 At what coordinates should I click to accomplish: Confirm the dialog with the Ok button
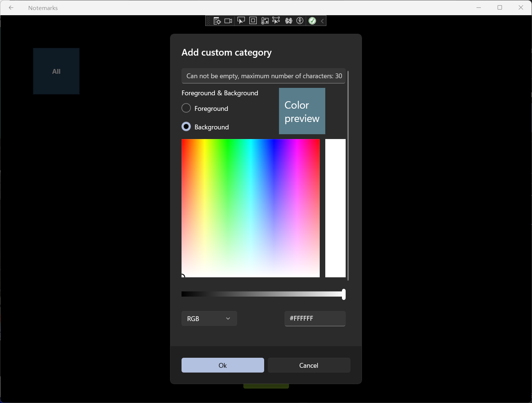(223, 365)
